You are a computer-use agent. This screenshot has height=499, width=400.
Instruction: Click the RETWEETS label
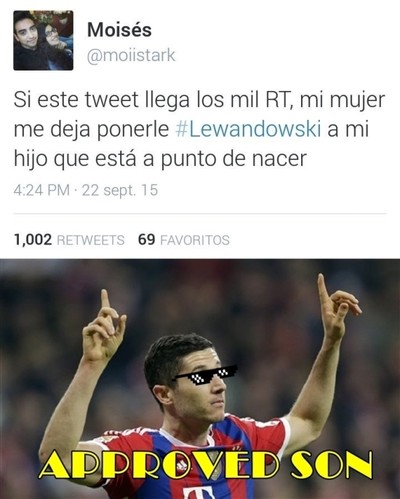click(x=91, y=240)
